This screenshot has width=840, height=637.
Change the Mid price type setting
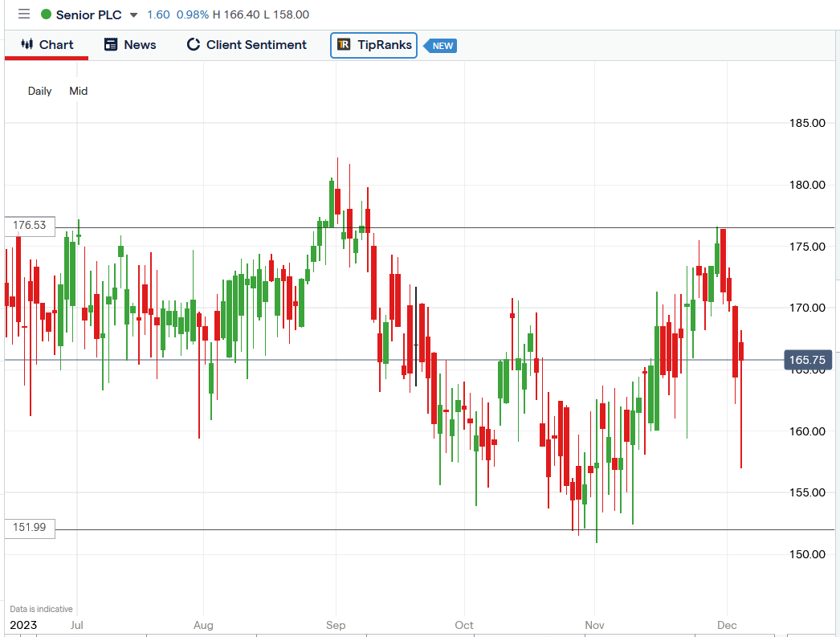(78, 91)
